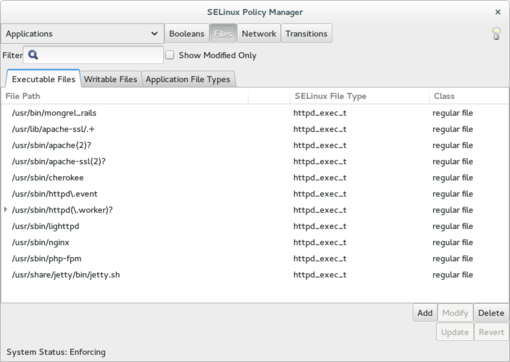Select the Executable Files tab
Viewport: 510px width, 362px height.
pyautogui.click(x=43, y=79)
